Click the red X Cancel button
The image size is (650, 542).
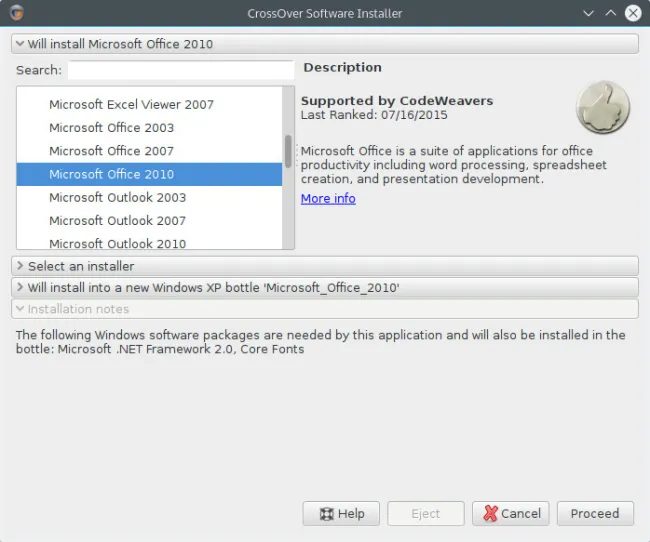[511, 513]
